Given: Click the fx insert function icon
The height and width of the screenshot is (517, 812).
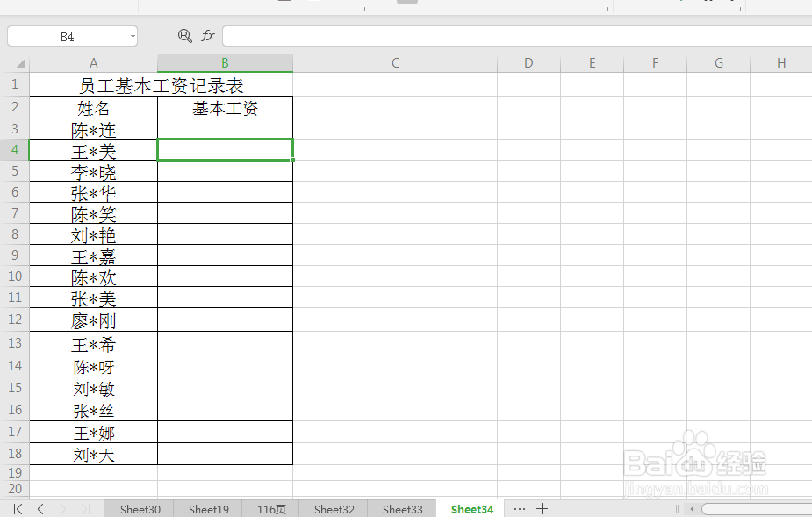Looking at the screenshot, I should point(208,36).
